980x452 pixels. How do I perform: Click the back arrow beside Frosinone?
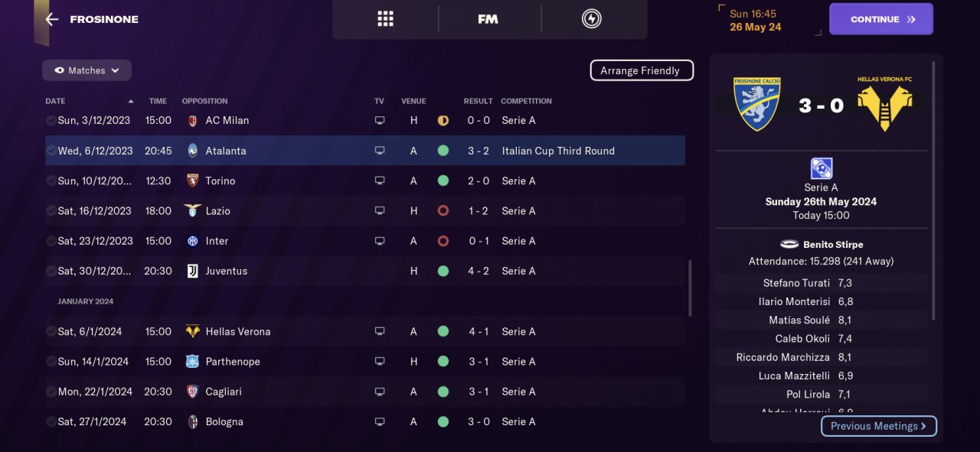tap(52, 19)
